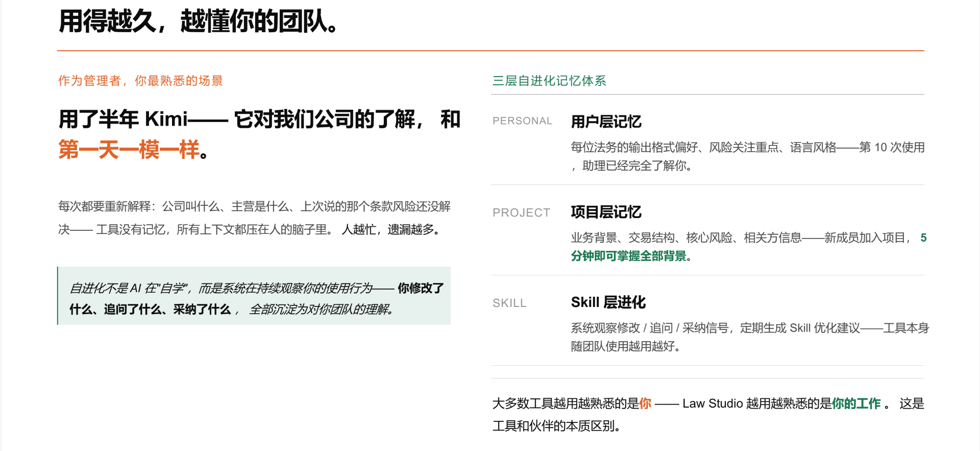
Task: Click the green phrase '你的工作'
Action: coord(856,403)
